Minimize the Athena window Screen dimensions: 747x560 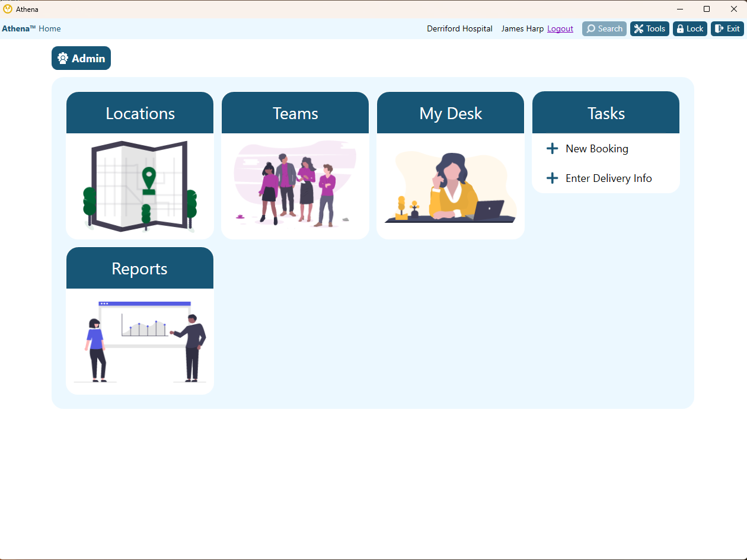pos(679,9)
